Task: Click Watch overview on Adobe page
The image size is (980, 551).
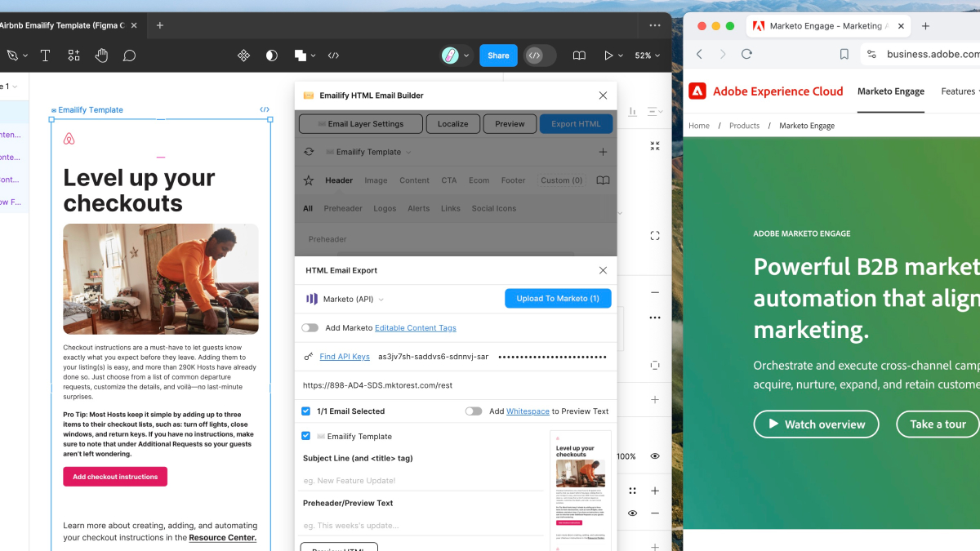Action: coord(816,424)
